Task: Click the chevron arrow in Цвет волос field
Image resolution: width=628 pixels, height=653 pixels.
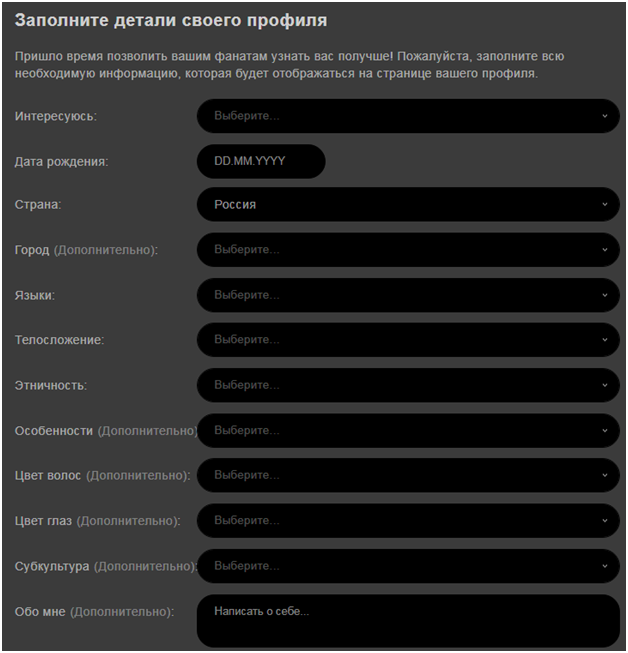Action: coord(605,475)
